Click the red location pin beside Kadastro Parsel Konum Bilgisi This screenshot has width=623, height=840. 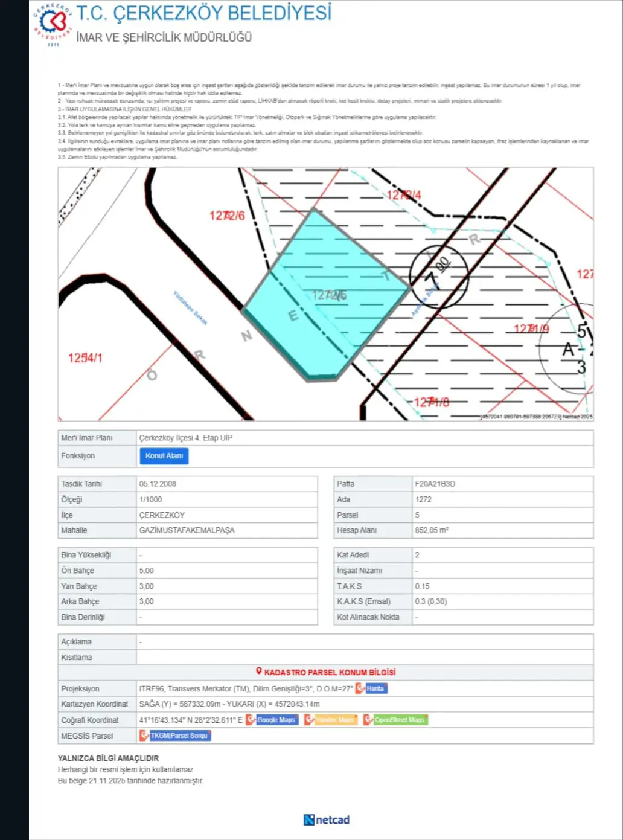click(259, 672)
